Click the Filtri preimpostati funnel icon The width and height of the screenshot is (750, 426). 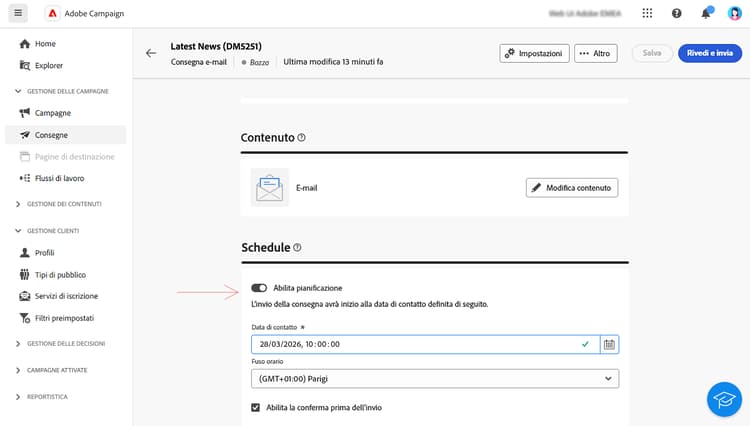[x=25, y=318]
